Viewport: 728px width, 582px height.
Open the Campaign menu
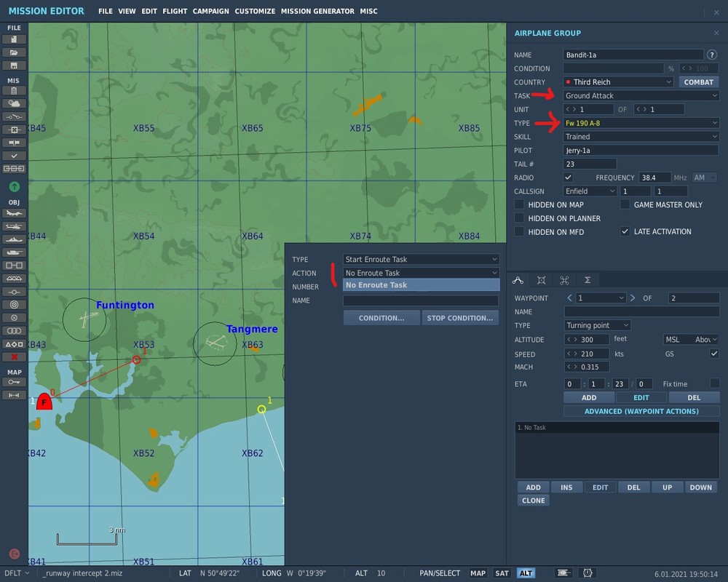210,11
